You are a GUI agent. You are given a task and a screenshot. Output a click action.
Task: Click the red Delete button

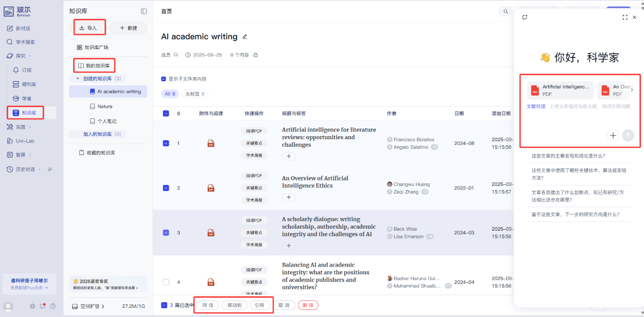tap(308, 305)
